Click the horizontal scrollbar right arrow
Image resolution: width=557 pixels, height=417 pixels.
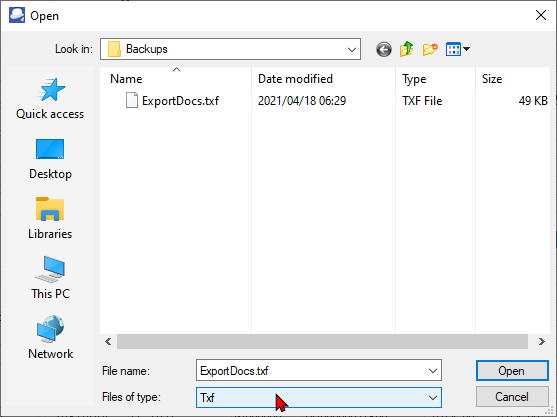point(541,342)
